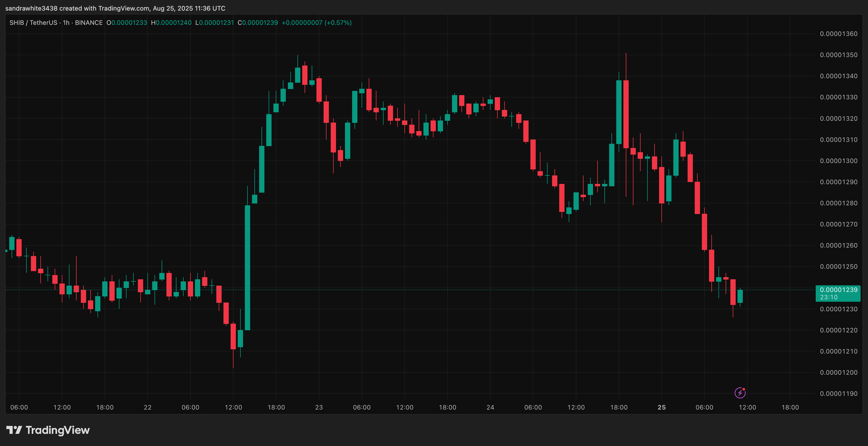Click the BINANCE exchange label
The width and height of the screenshot is (868, 446).
point(88,22)
